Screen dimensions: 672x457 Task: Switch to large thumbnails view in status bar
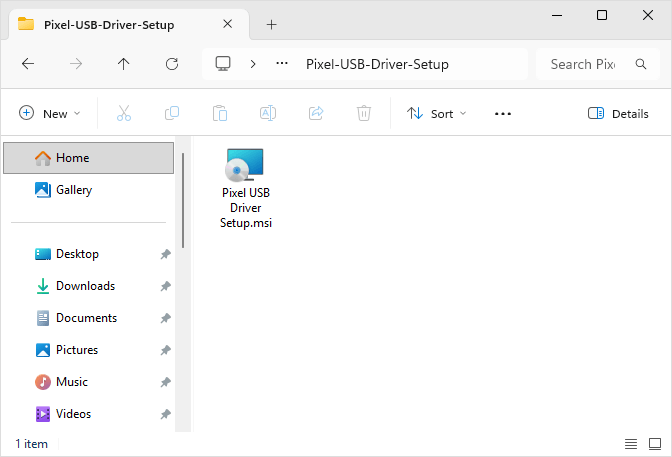pyautogui.click(x=655, y=444)
